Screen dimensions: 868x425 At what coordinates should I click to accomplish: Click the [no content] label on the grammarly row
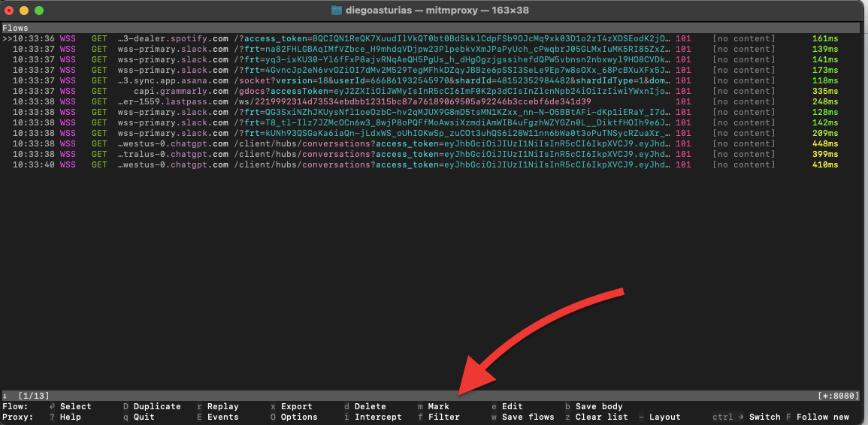(744, 92)
